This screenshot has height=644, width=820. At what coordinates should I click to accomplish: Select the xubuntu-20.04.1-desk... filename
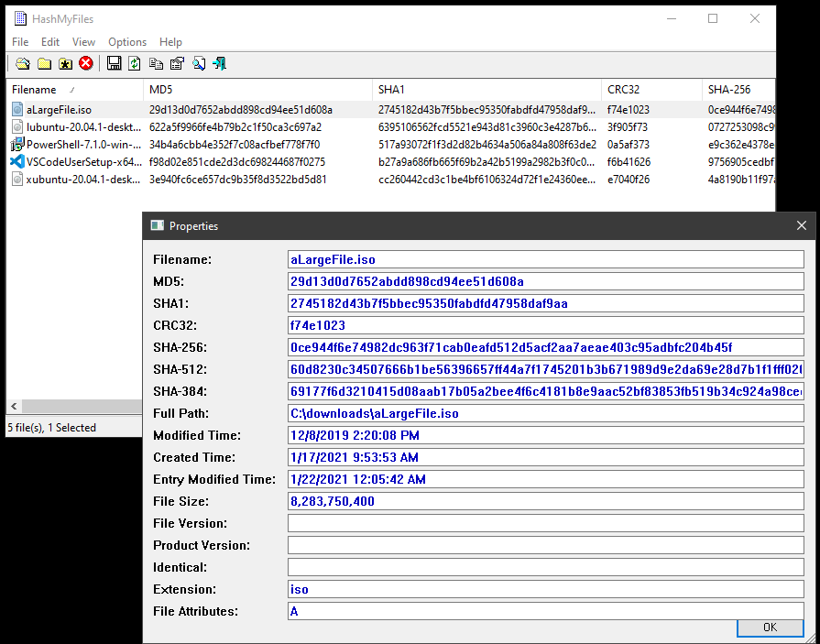[83, 180]
